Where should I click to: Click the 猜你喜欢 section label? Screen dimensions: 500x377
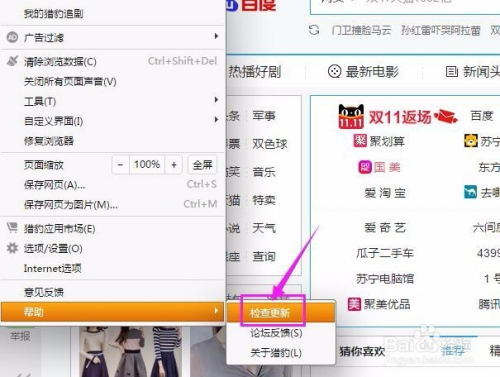point(362,351)
